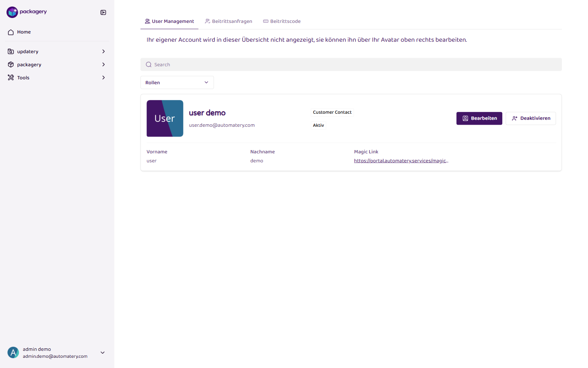
Task: Switch to the Beitrittsanfragen tab
Action: point(229,21)
